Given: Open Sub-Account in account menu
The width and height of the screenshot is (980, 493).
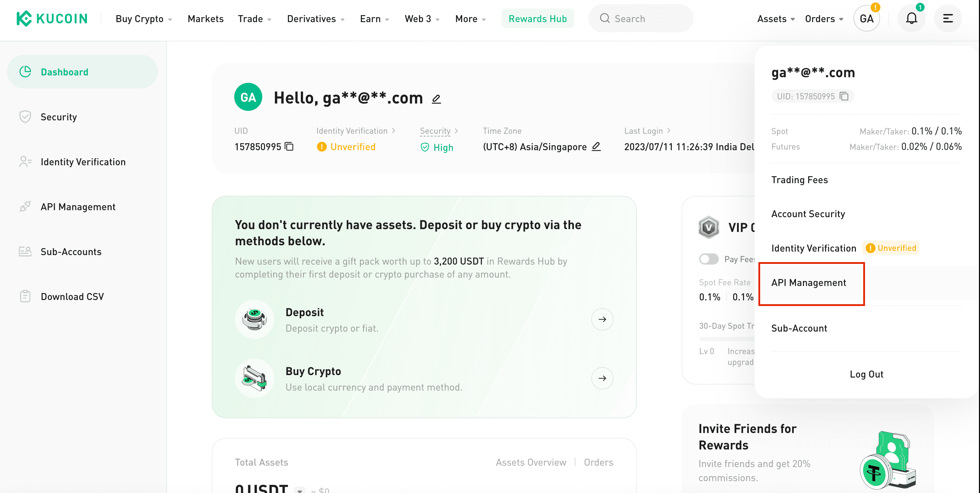Looking at the screenshot, I should tap(799, 328).
